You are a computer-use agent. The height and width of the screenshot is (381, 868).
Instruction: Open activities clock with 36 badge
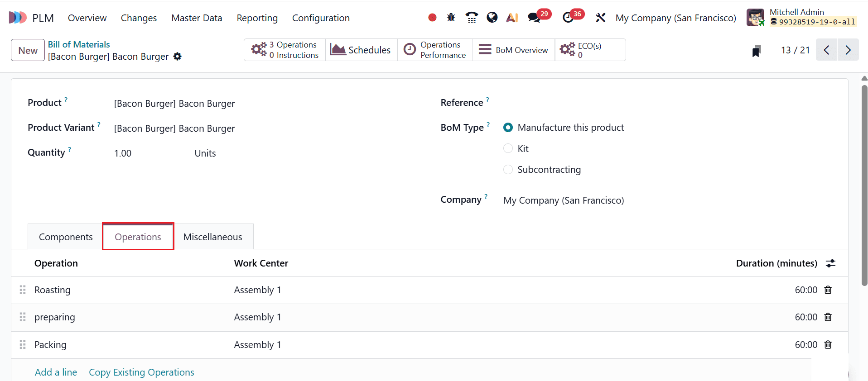click(x=573, y=17)
